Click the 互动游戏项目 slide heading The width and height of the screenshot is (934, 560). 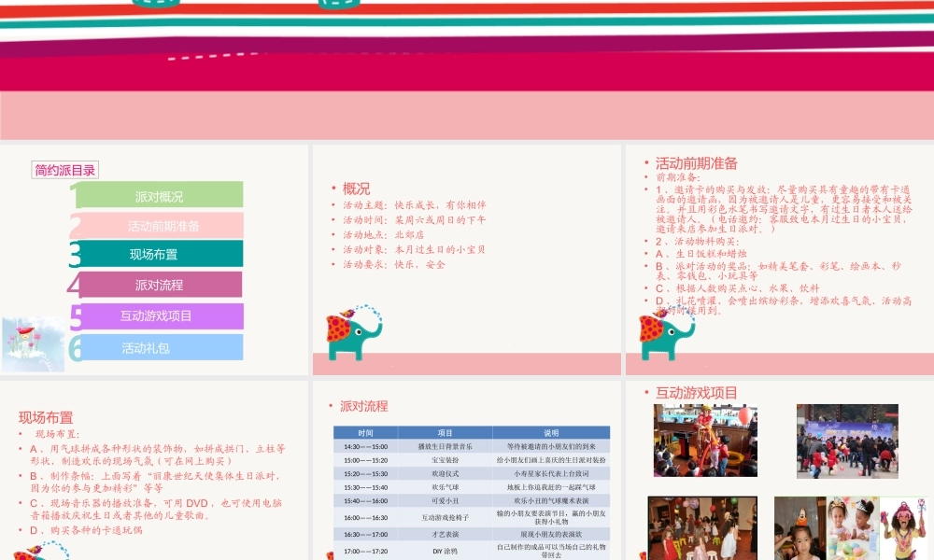click(697, 393)
